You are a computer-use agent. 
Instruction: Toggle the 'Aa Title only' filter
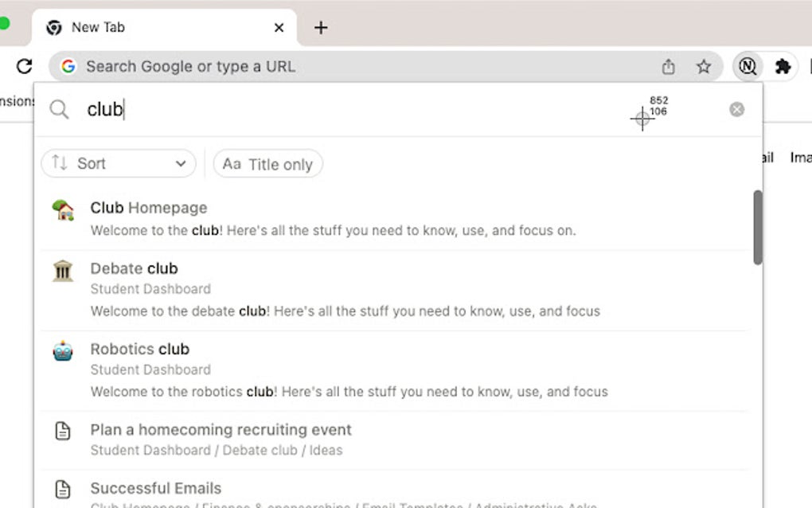267,164
